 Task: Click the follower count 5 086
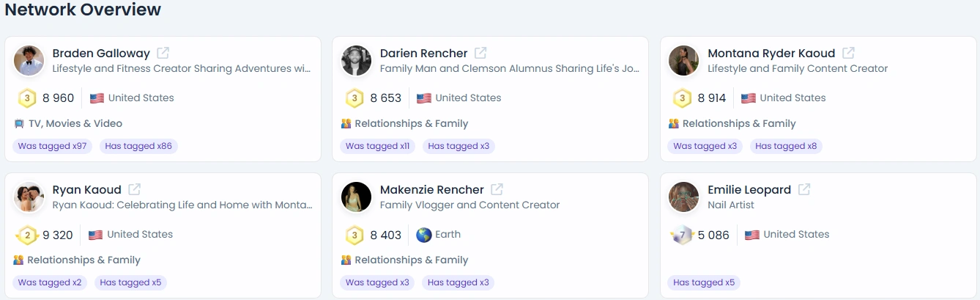tap(714, 235)
